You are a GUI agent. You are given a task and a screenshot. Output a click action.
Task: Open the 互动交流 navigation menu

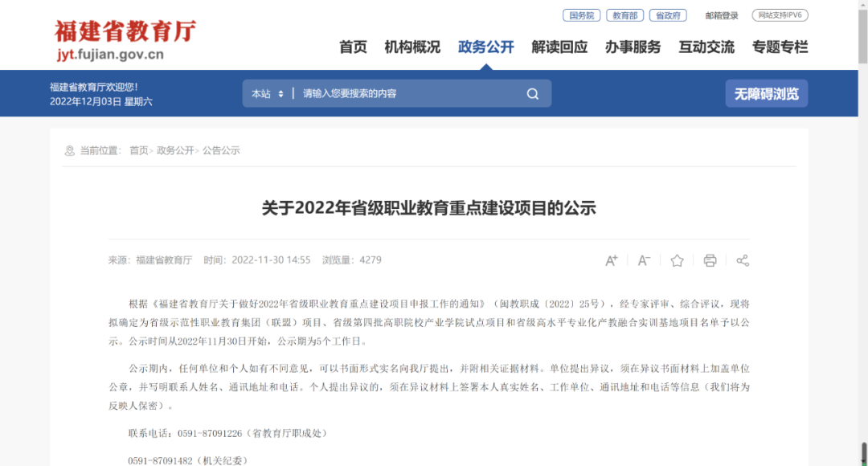pyautogui.click(x=706, y=47)
